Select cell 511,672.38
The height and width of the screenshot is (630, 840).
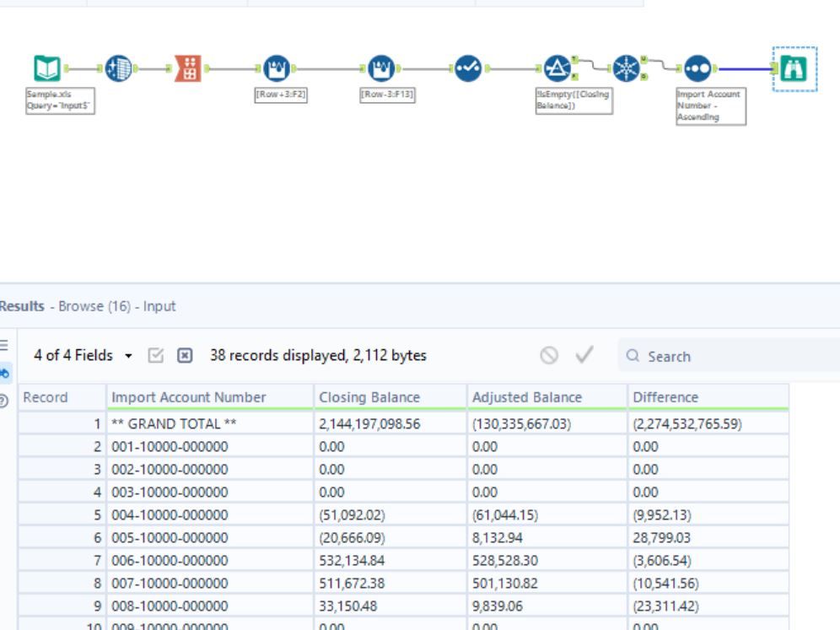390,583
